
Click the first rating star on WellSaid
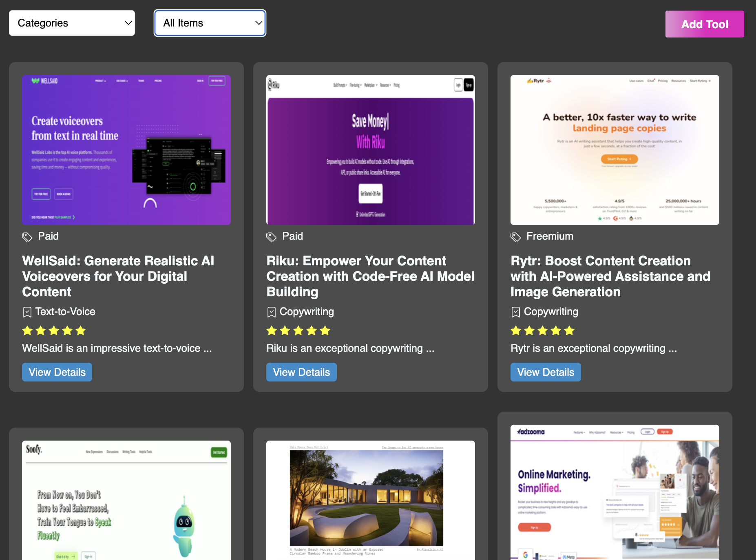click(27, 331)
